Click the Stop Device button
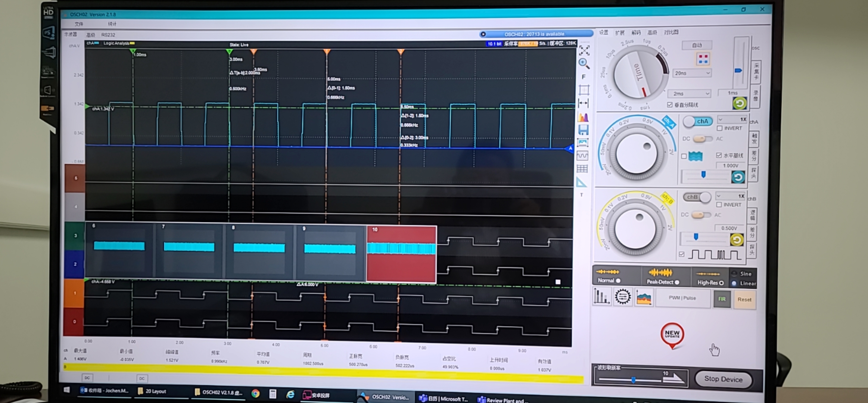This screenshot has width=868, height=403. pyautogui.click(x=723, y=379)
